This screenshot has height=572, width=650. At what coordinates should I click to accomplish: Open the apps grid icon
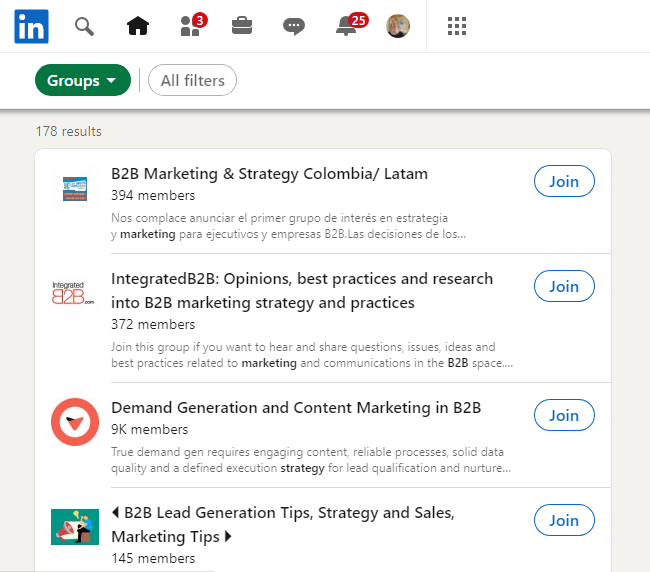click(457, 26)
